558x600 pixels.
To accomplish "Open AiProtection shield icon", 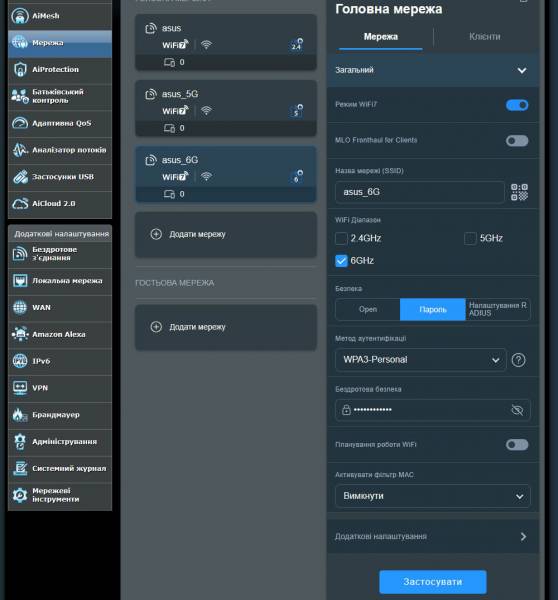I will point(20,69).
